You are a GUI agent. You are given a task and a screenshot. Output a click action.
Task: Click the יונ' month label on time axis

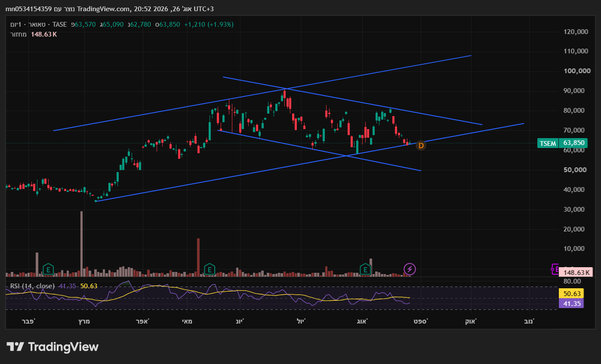pos(240,321)
